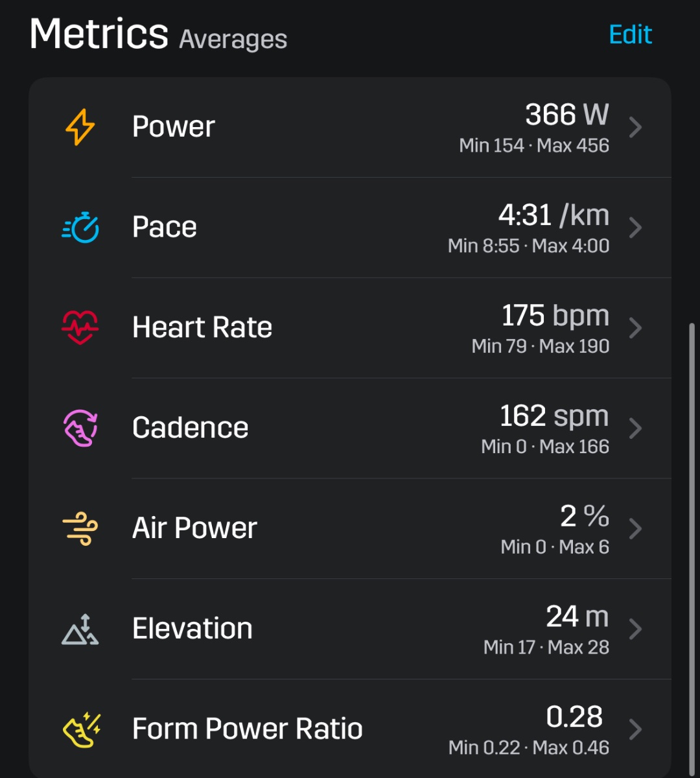Tap the Heart Rate heart icon
This screenshot has width=700, height=778.
point(80,327)
